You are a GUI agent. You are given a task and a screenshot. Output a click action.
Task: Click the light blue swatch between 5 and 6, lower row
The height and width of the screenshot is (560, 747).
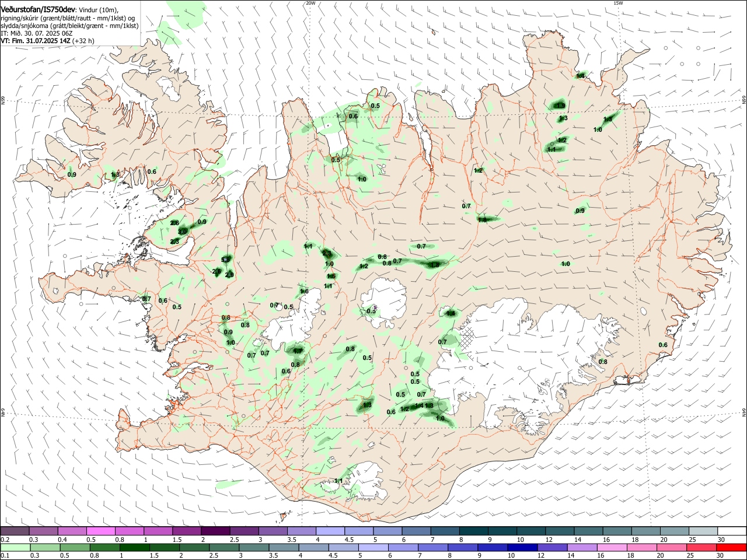point(373,547)
